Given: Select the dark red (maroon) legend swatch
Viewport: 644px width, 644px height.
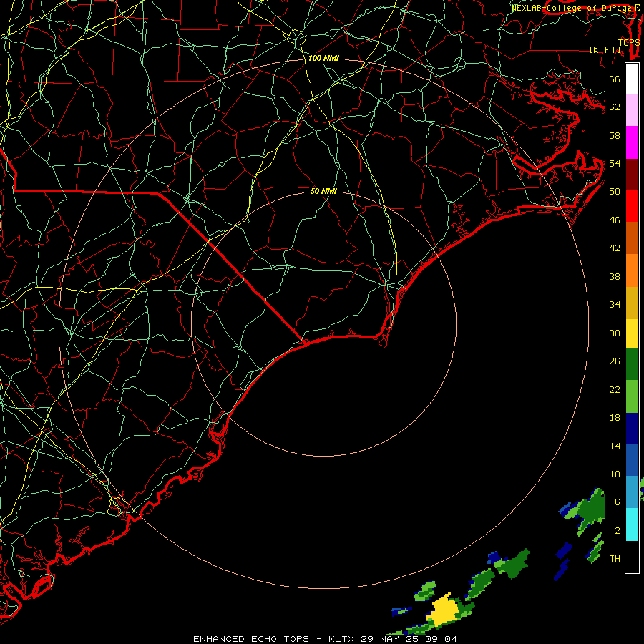Looking at the screenshot, I should [x=632, y=174].
